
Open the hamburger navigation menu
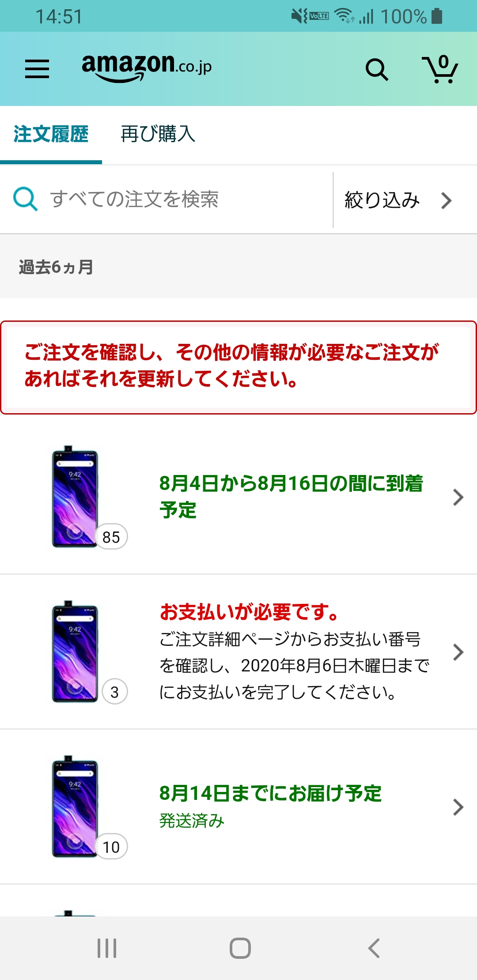click(37, 69)
